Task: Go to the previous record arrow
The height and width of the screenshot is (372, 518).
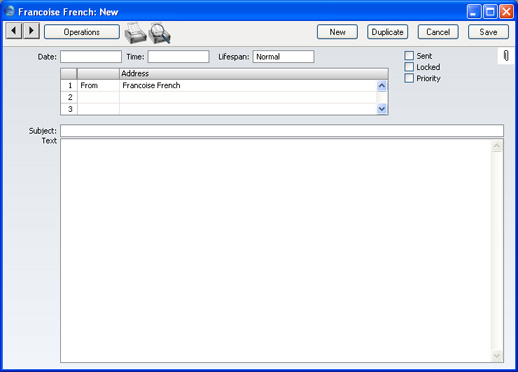Action: tap(14, 31)
